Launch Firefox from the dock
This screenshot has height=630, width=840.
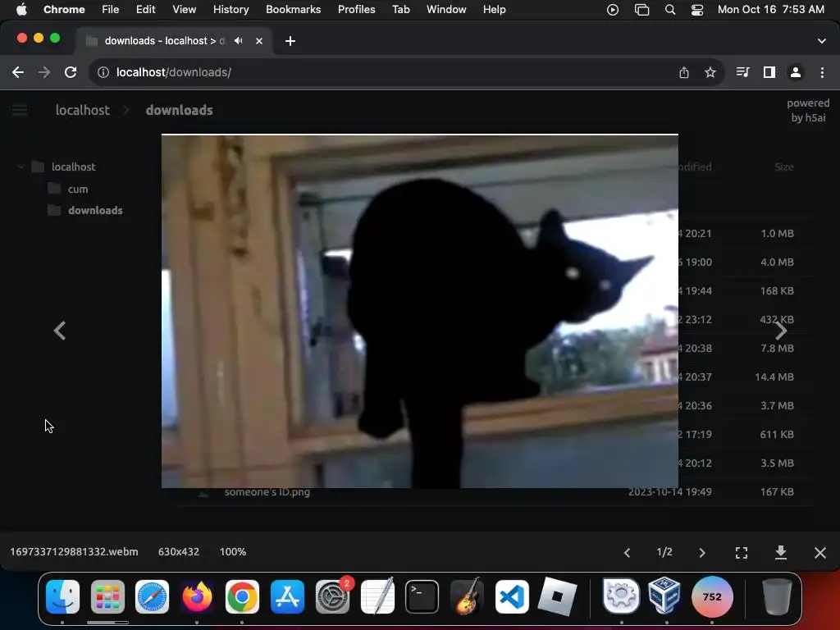point(197,596)
